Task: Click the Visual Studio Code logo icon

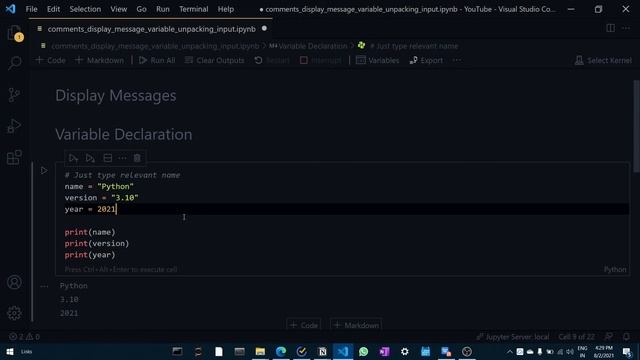Action: click(x=11, y=9)
